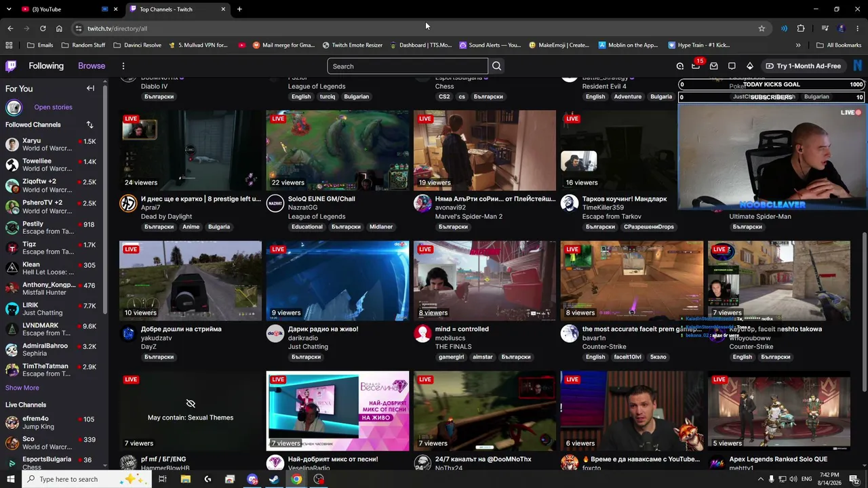Click the address bar URL
868x488 pixels.
117,28
